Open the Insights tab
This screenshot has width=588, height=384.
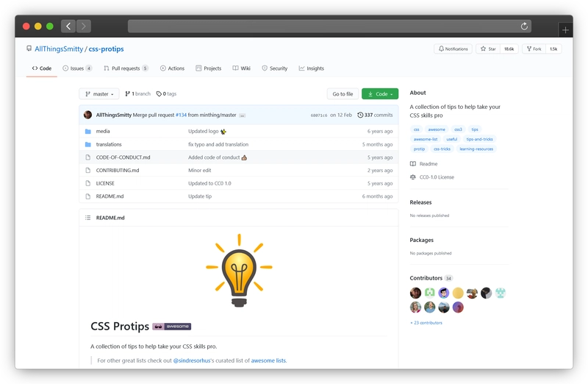311,68
